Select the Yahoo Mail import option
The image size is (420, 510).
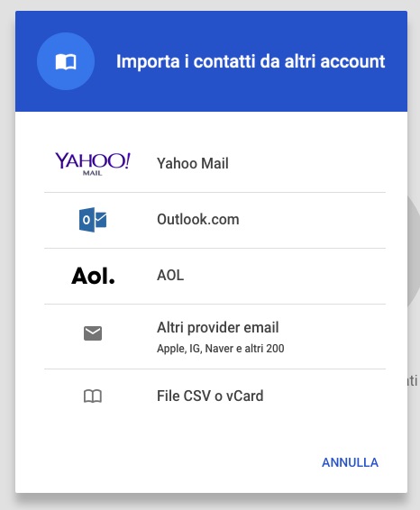[215, 164]
